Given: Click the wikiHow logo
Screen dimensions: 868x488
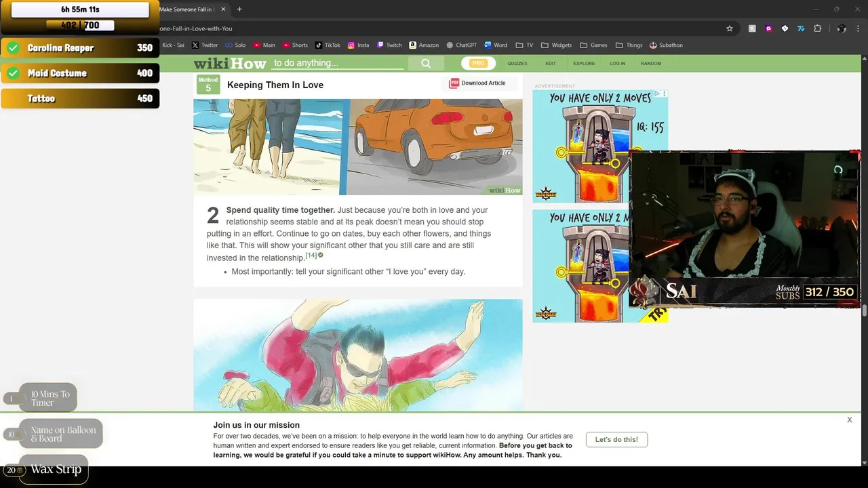Looking at the screenshot, I should click(230, 64).
